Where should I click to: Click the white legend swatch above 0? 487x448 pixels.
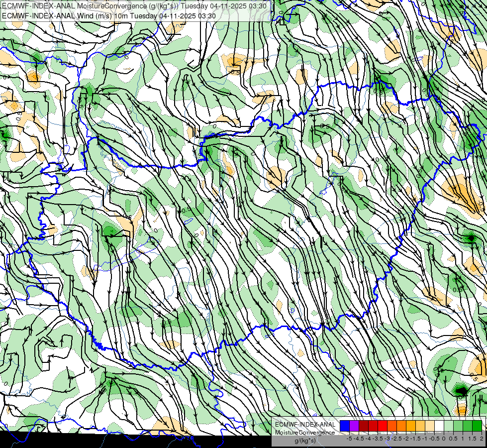point(439,426)
